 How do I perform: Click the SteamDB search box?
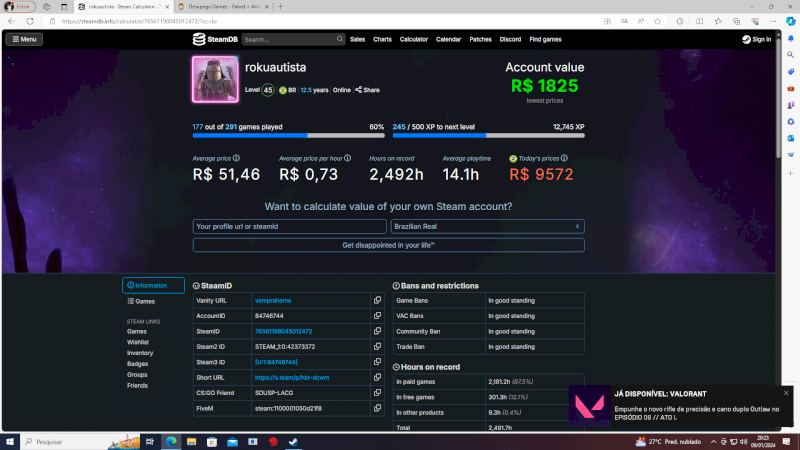pyautogui.click(x=293, y=39)
